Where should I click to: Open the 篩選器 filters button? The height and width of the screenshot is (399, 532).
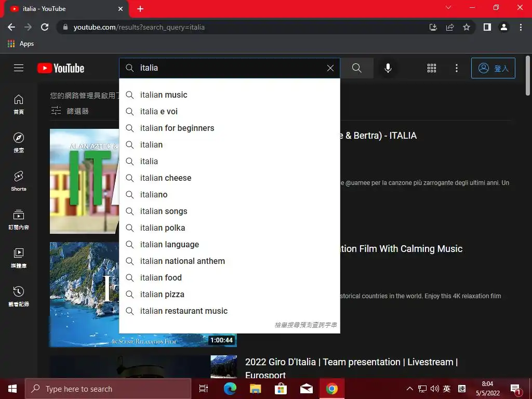70,111
